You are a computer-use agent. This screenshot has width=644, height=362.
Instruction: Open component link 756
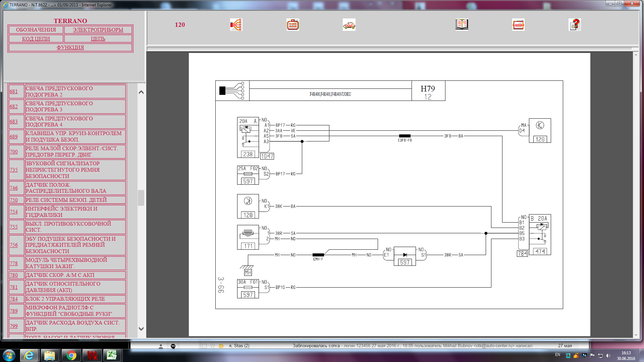[14, 245]
